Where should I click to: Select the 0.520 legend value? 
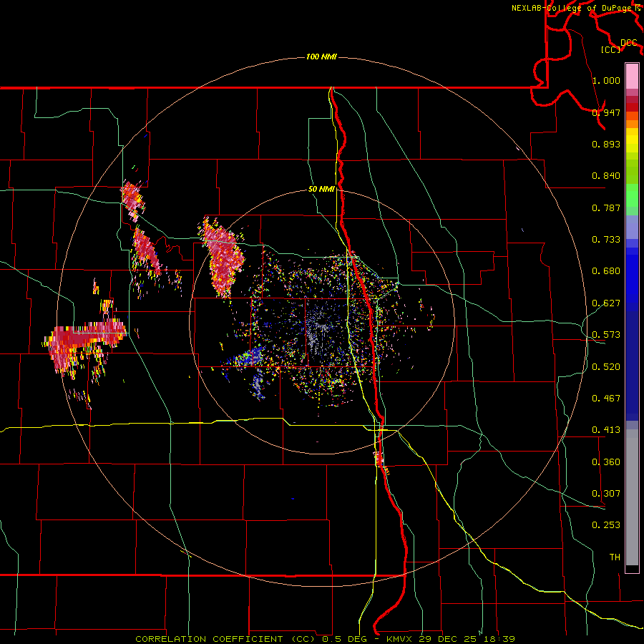pos(606,366)
